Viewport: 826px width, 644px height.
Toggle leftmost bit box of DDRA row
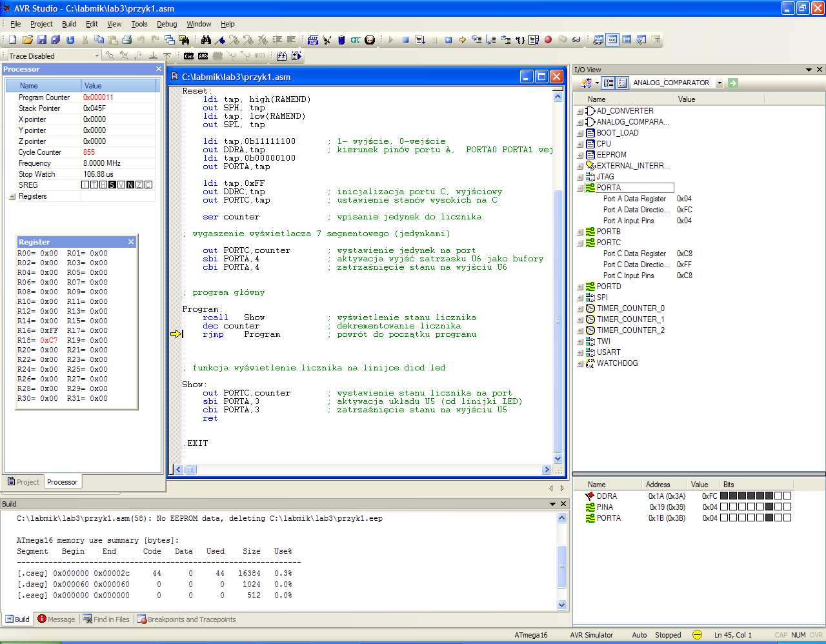[x=724, y=496]
